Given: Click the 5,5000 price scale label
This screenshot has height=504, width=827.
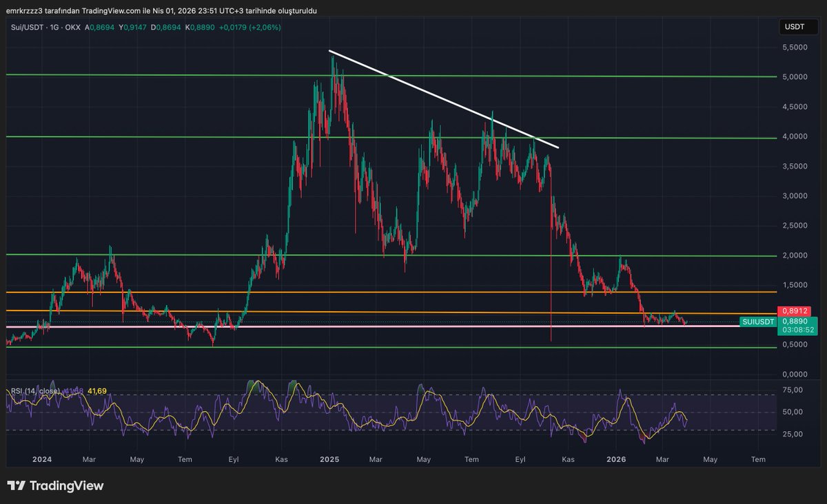Looking at the screenshot, I should 795,48.
